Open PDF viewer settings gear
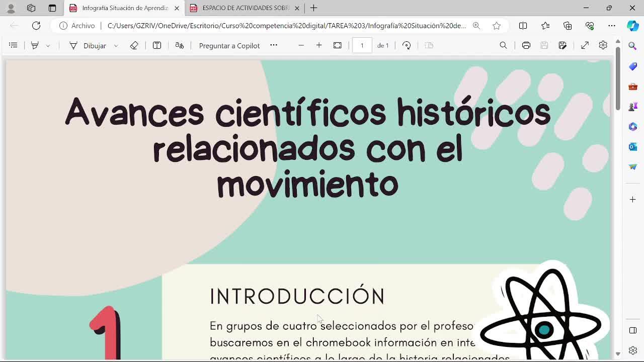The height and width of the screenshot is (362, 644). pyautogui.click(x=603, y=45)
